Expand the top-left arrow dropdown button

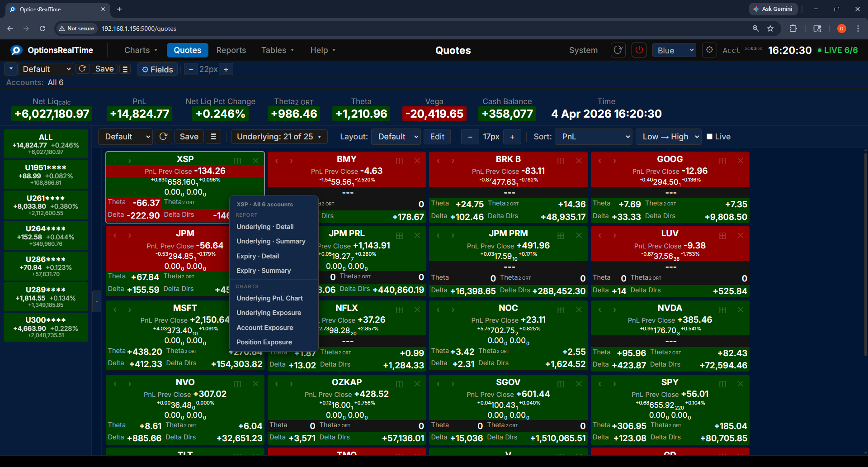point(11,69)
